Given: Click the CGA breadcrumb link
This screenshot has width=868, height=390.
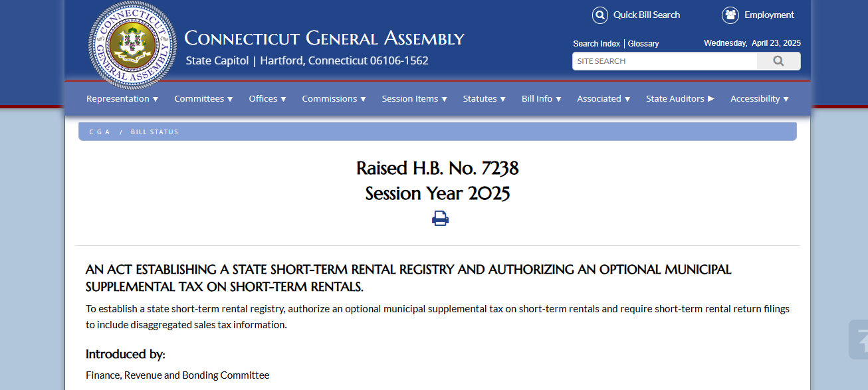Looking at the screenshot, I should tap(100, 132).
